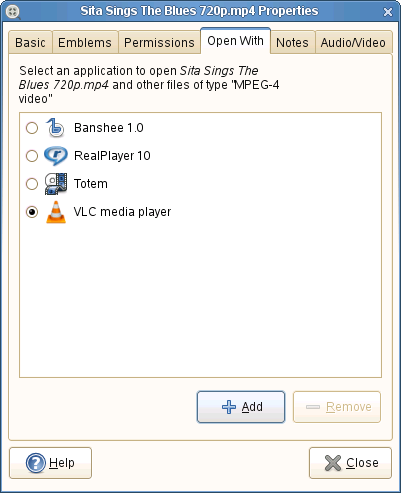Image resolution: width=401 pixels, height=493 pixels.
Task: Close the Properties window with title bar X
Action: pyautogui.click(x=388, y=12)
